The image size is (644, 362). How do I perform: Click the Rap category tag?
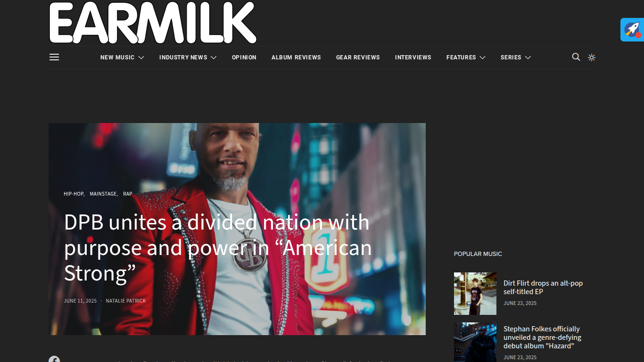click(128, 194)
